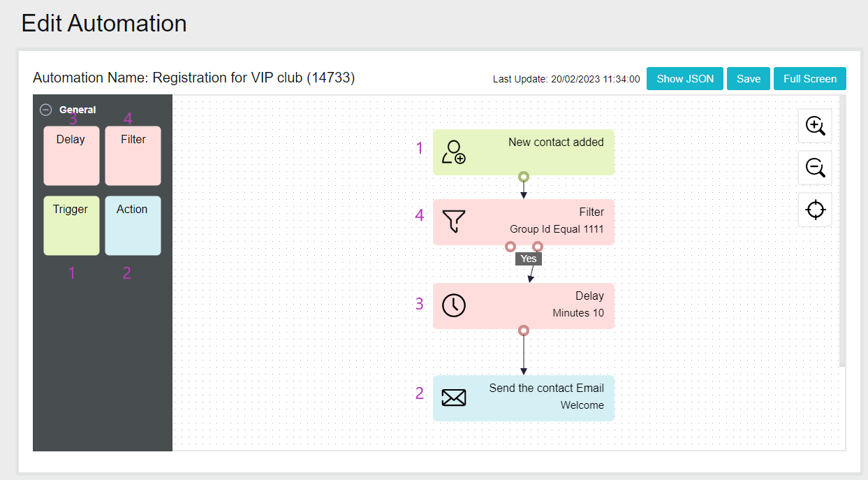Select the Filter block in sidebar
Screen dimensions: 868x480
[133, 155]
